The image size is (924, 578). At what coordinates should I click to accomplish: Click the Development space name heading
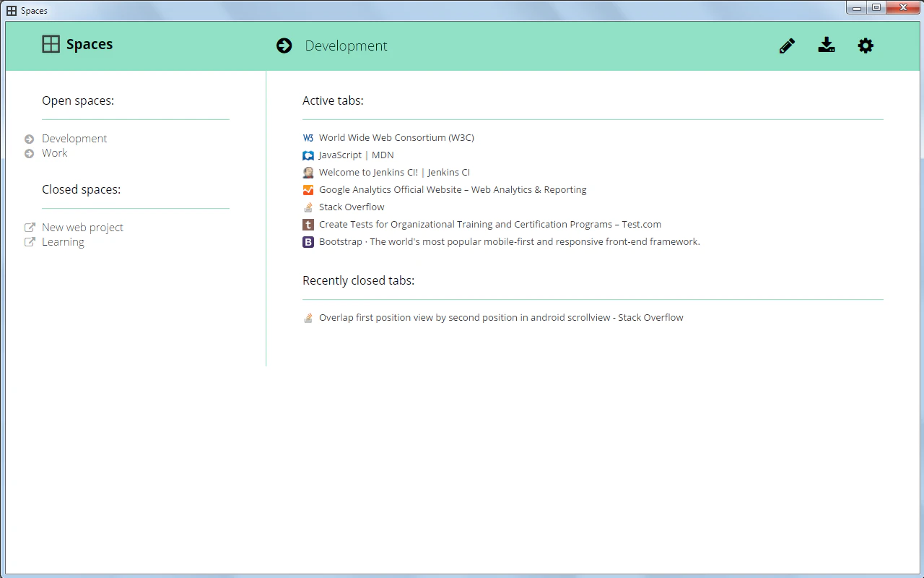[346, 46]
